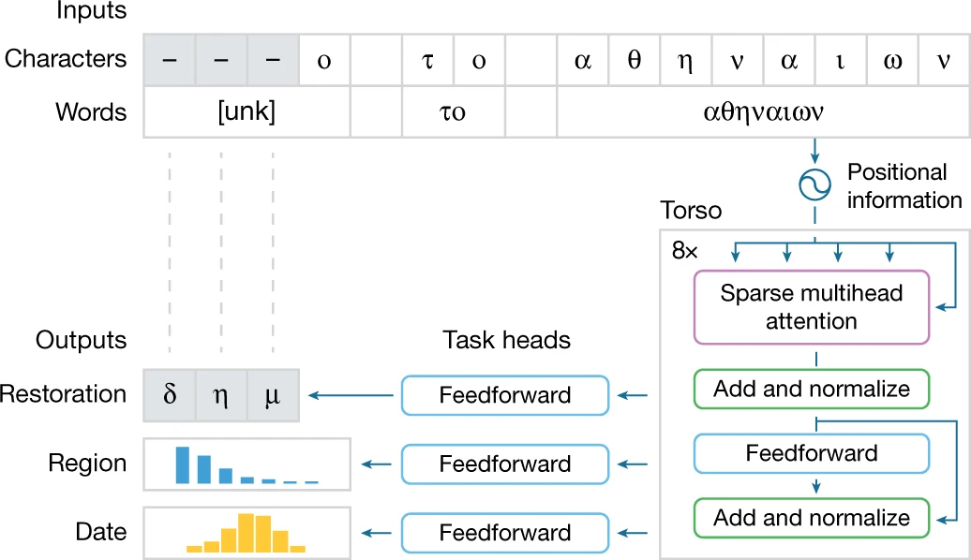Select the Feedforward block inside the Torso

812,454
